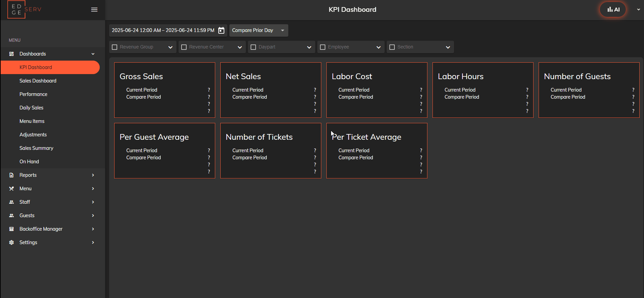Click the Edge Serv logo
The image size is (644, 298).
click(24, 9)
